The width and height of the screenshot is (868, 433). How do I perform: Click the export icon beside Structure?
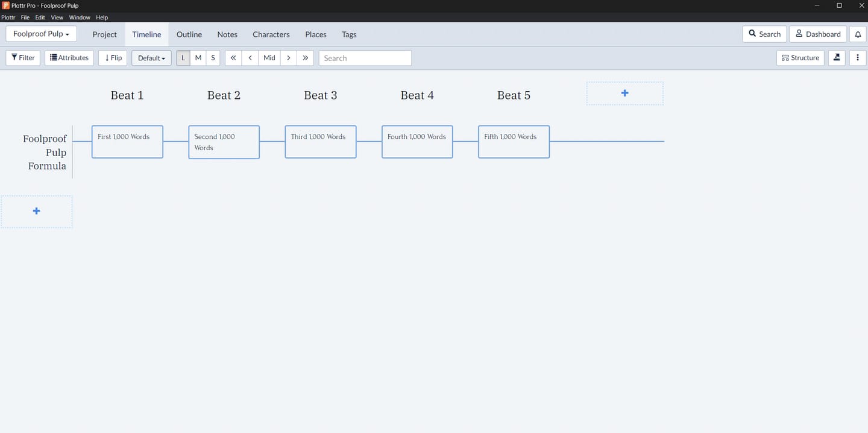[x=837, y=58]
